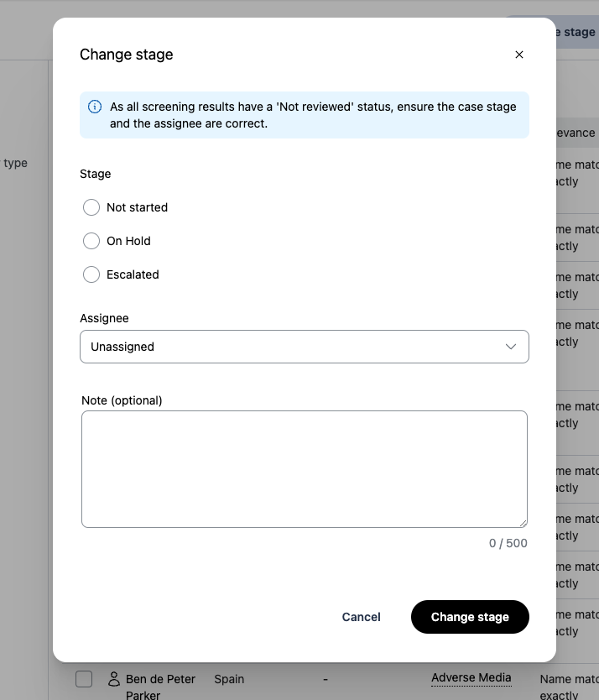599x700 pixels.
Task: Tick the checkbox beside Ben de Peter Parker
Action: coord(84,679)
